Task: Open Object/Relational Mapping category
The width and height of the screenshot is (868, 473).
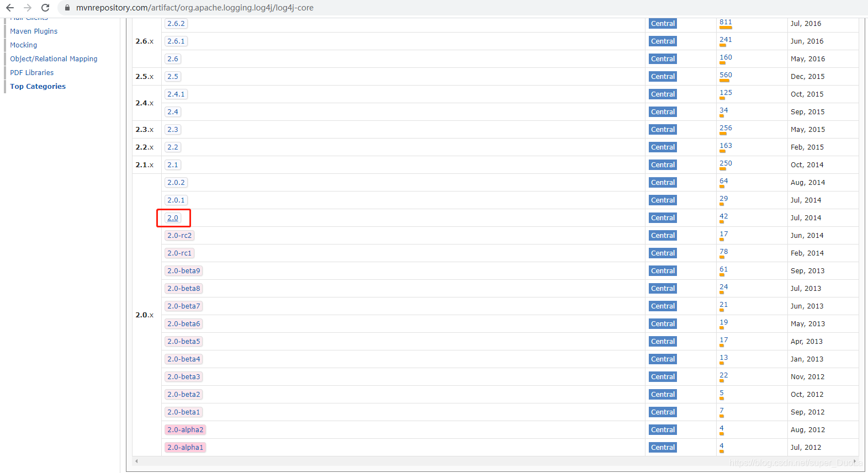Action: [x=54, y=59]
